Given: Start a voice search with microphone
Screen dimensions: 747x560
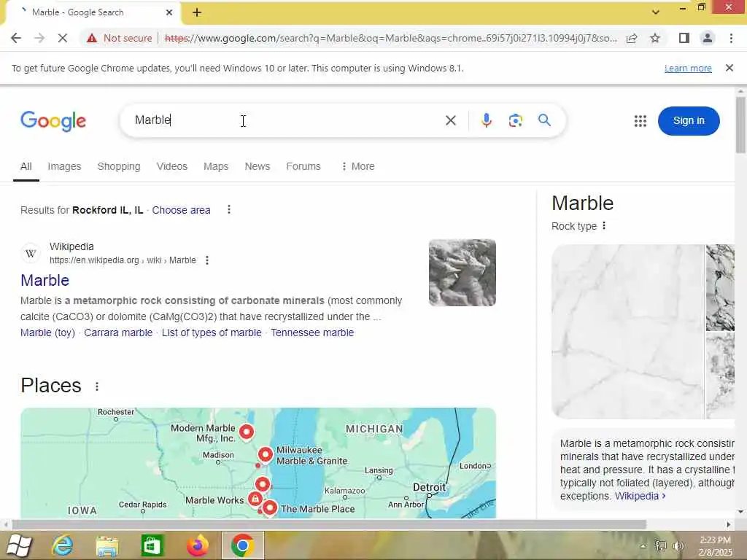Looking at the screenshot, I should click(486, 120).
